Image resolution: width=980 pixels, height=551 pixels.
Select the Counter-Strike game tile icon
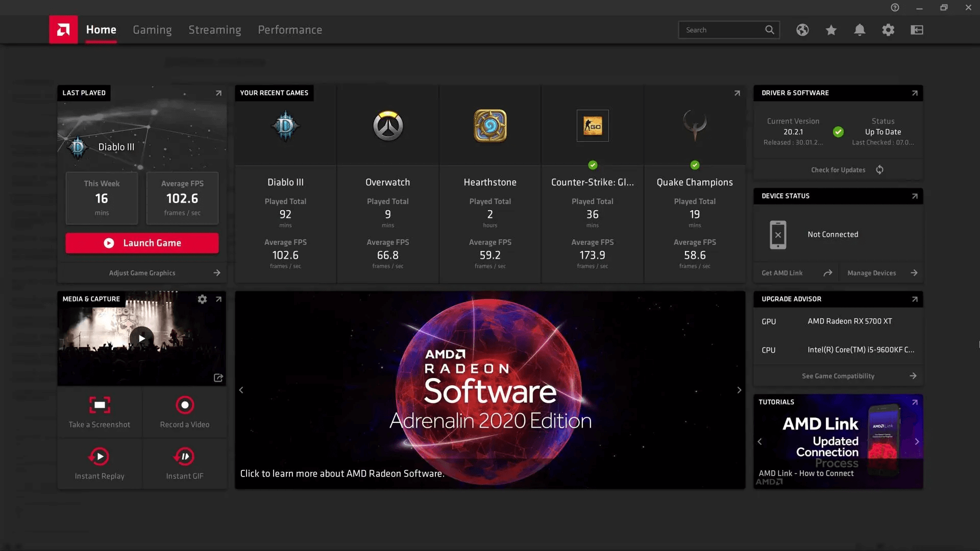point(593,126)
